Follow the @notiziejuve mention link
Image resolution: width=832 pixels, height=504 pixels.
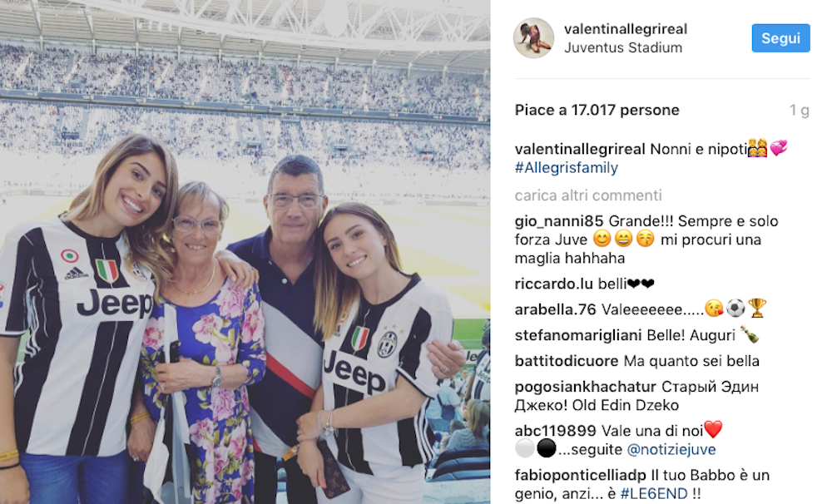(x=671, y=449)
